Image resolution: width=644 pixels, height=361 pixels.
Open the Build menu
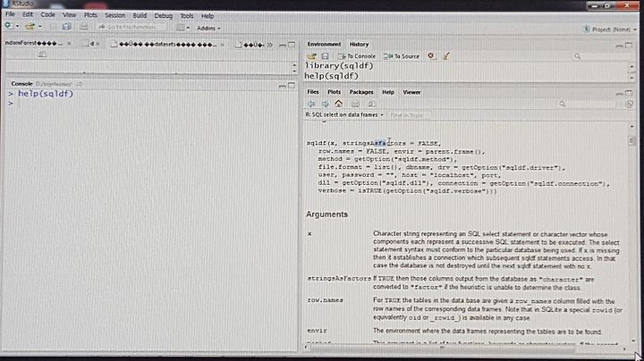(x=140, y=15)
